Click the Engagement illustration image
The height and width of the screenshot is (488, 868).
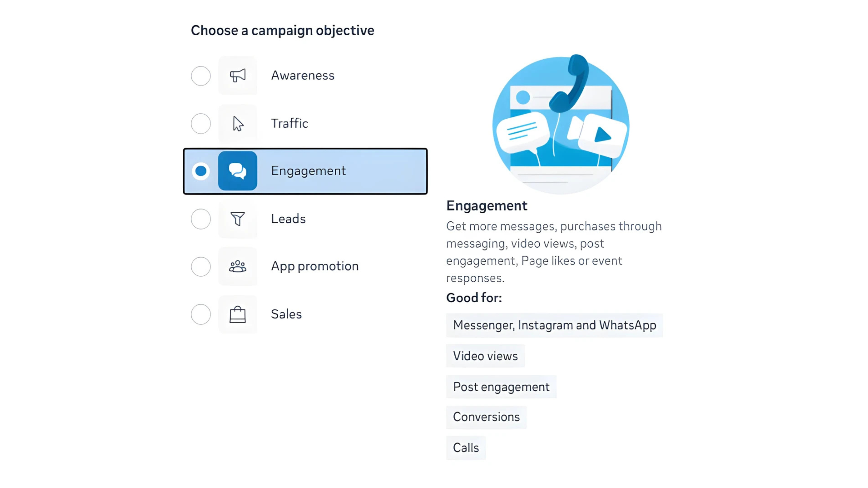coord(561,125)
